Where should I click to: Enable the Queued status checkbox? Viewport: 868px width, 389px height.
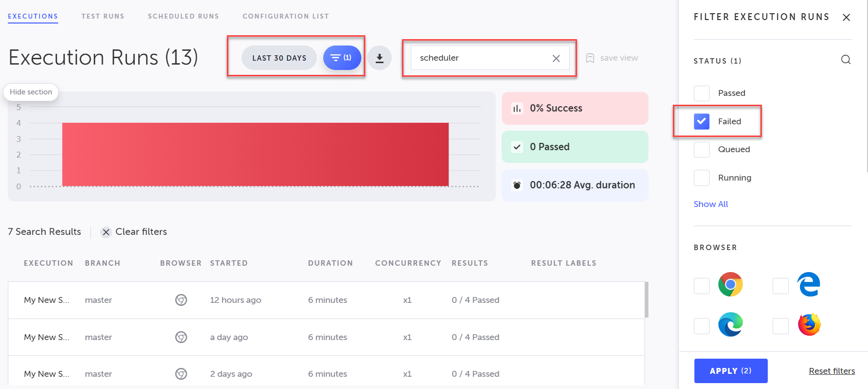click(x=702, y=150)
